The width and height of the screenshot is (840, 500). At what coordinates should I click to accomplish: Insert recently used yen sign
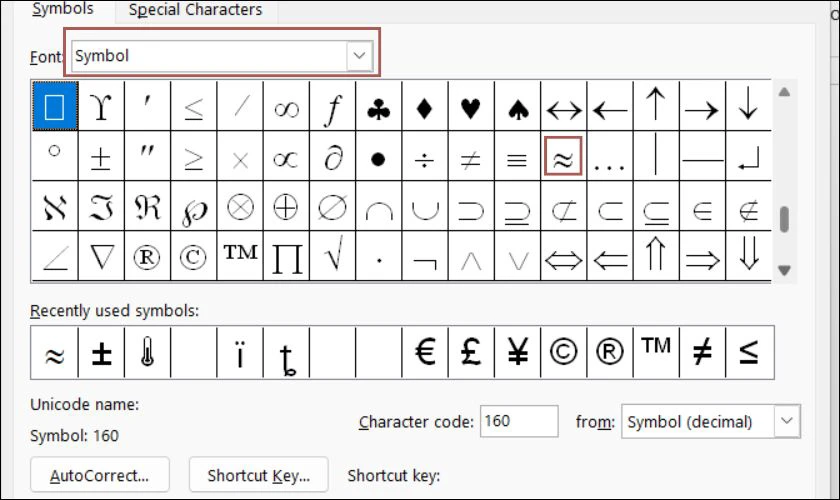click(518, 353)
